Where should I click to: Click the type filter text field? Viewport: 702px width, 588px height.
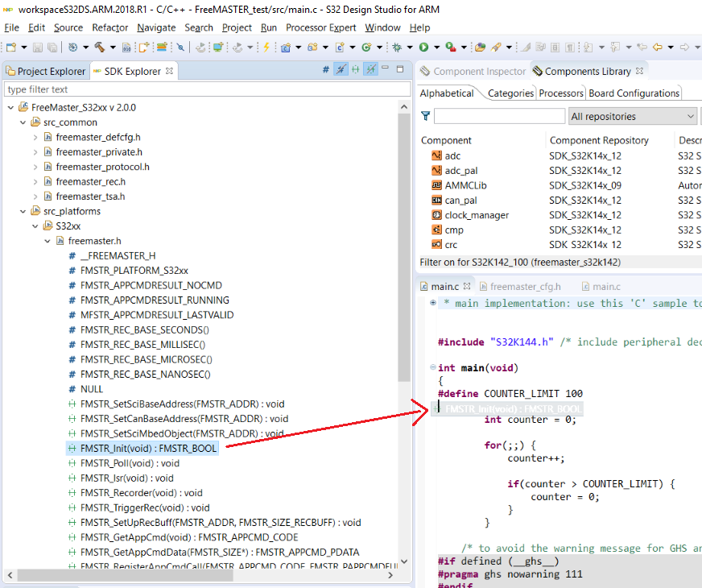click(201, 89)
